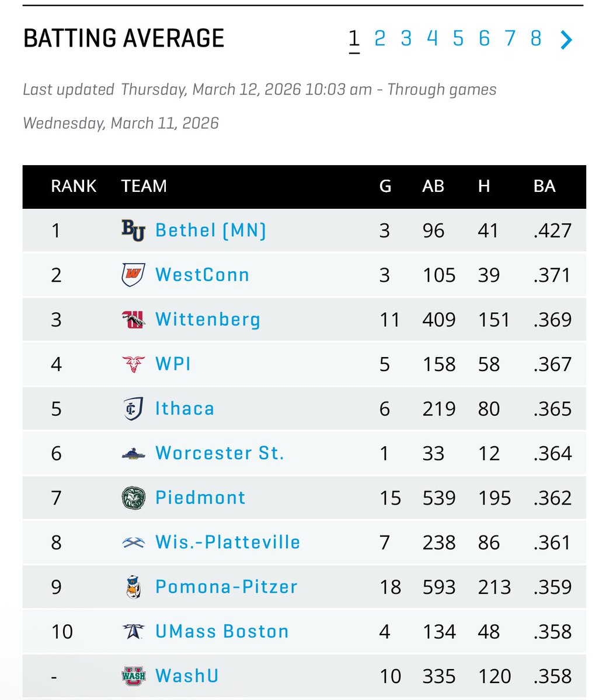The image size is (606, 700).
Task: Click the WPI goat head logo
Action: 133,364
